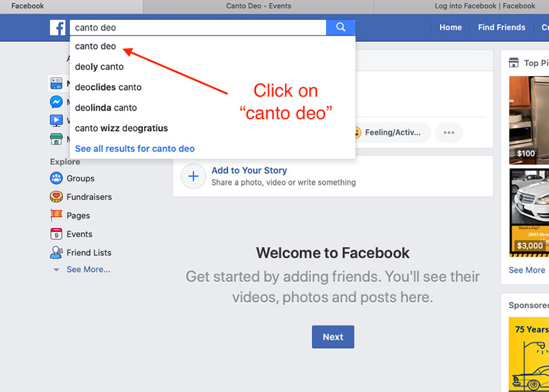Click inside the Facebook search field
The height and width of the screenshot is (392, 549).
click(x=198, y=27)
